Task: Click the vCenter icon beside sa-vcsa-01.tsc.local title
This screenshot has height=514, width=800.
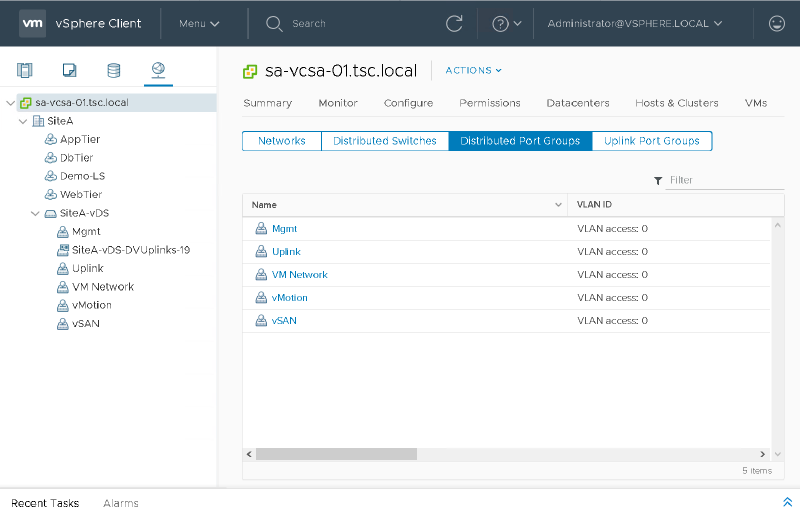Action: [250, 71]
